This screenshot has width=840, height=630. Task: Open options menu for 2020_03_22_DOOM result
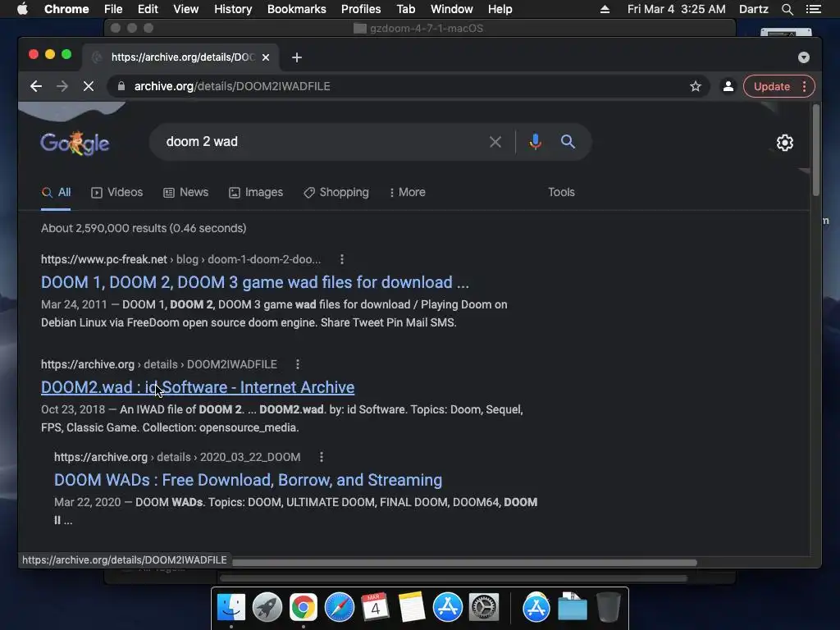[x=322, y=457]
